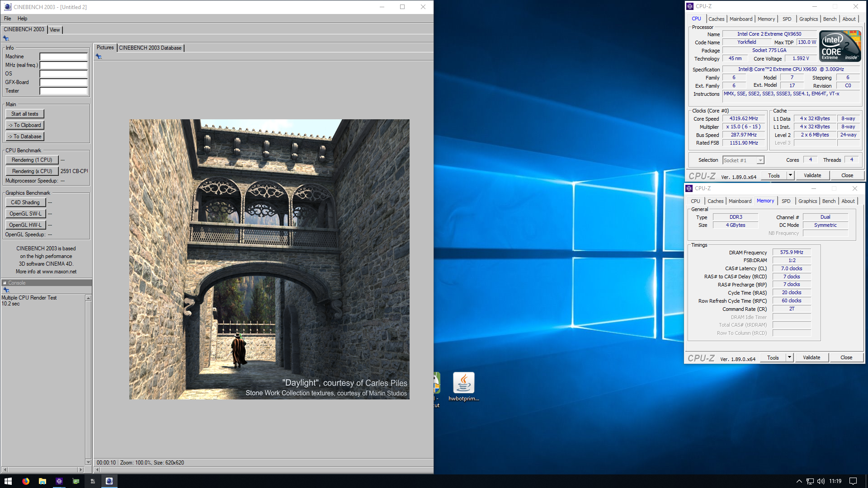Image resolution: width=868 pixels, height=488 pixels.
Task: Click Start all tests button
Action: click(x=25, y=114)
